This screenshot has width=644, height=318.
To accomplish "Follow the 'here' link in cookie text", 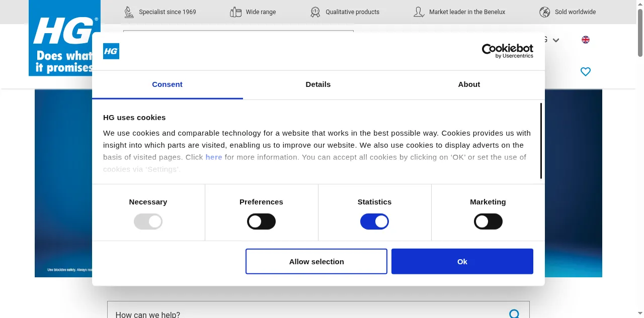I will 214,157.
